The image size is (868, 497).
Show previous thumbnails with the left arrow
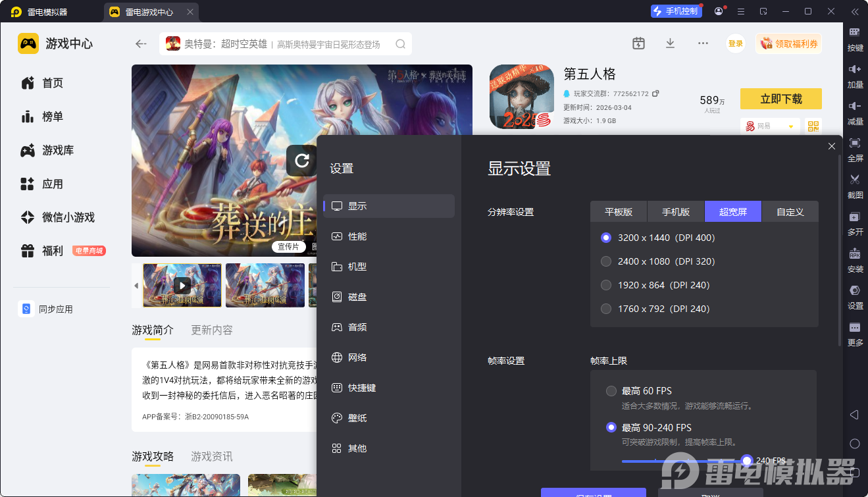(136, 286)
